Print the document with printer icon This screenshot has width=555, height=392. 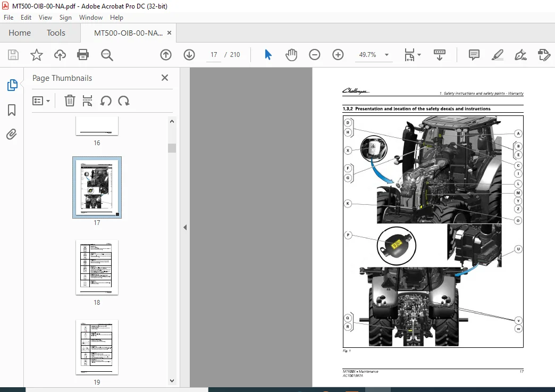83,55
